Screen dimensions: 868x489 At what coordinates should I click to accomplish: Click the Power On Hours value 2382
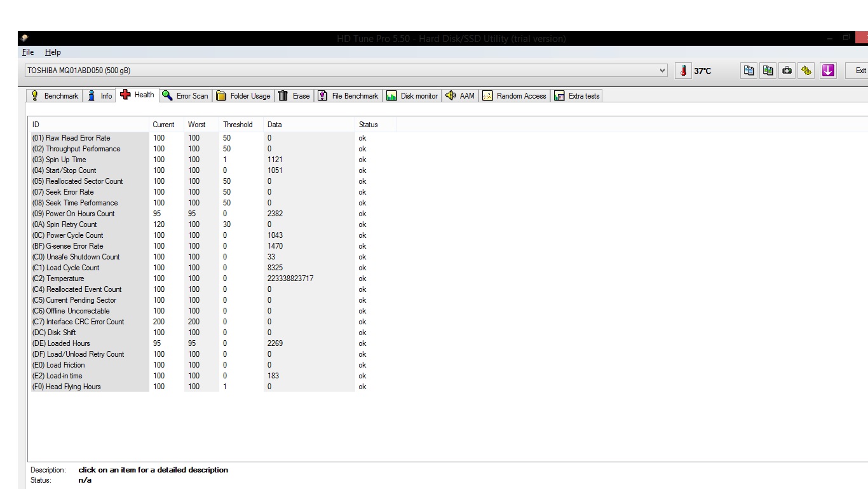pyautogui.click(x=275, y=214)
